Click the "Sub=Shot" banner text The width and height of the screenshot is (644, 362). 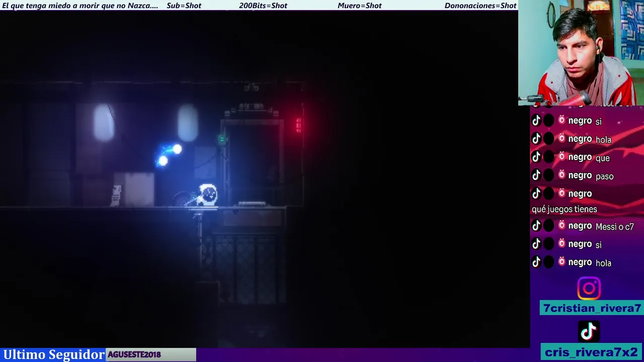(184, 6)
